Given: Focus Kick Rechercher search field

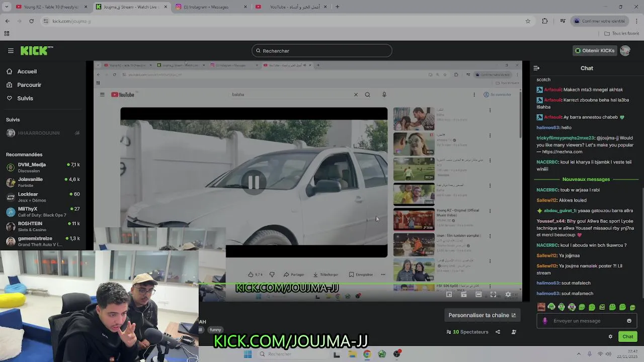Looking at the screenshot, I should click(x=322, y=51).
